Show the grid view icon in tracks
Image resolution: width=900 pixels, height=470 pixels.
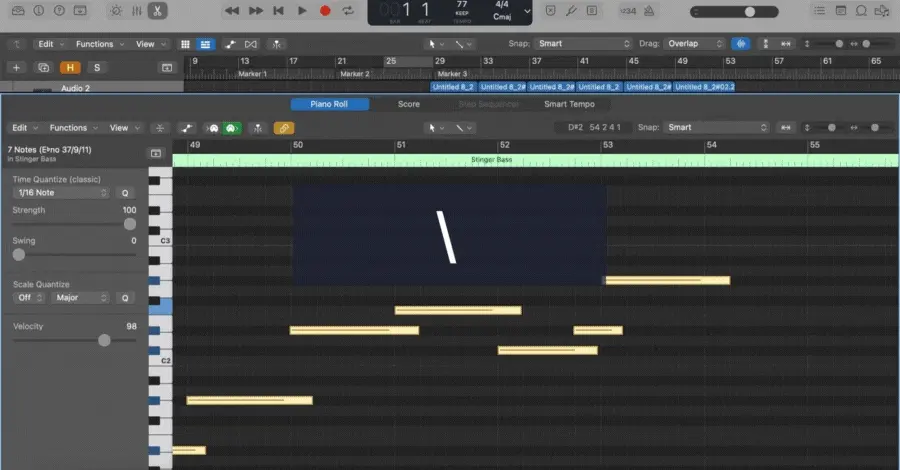tap(185, 44)
